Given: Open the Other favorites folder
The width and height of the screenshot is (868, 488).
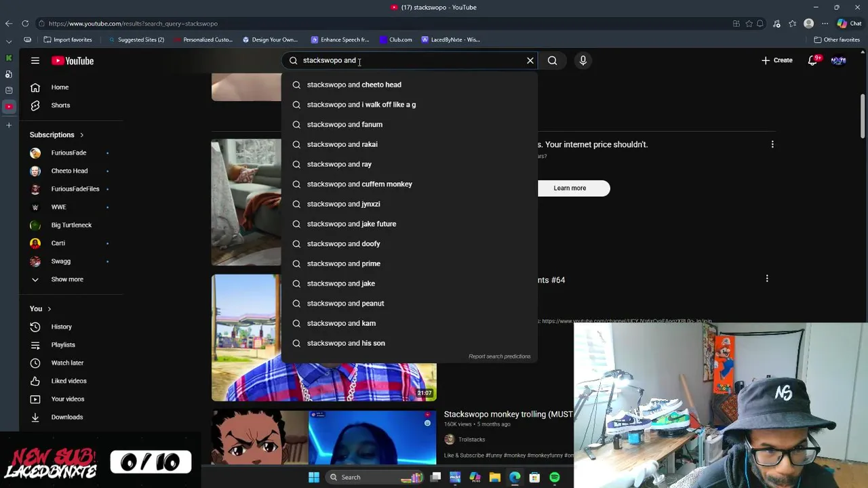Looking at the screenshot, I should [x=837, y=40].
